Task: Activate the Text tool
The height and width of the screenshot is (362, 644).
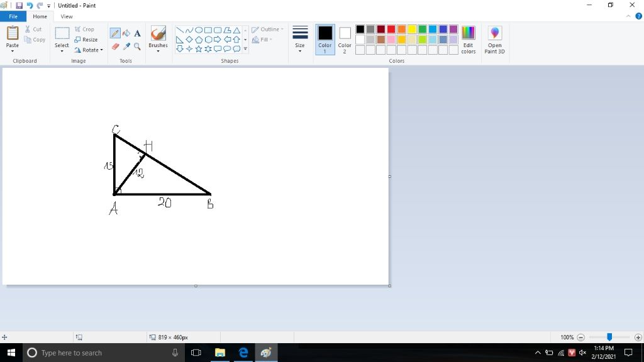Action: click(137, 33)
